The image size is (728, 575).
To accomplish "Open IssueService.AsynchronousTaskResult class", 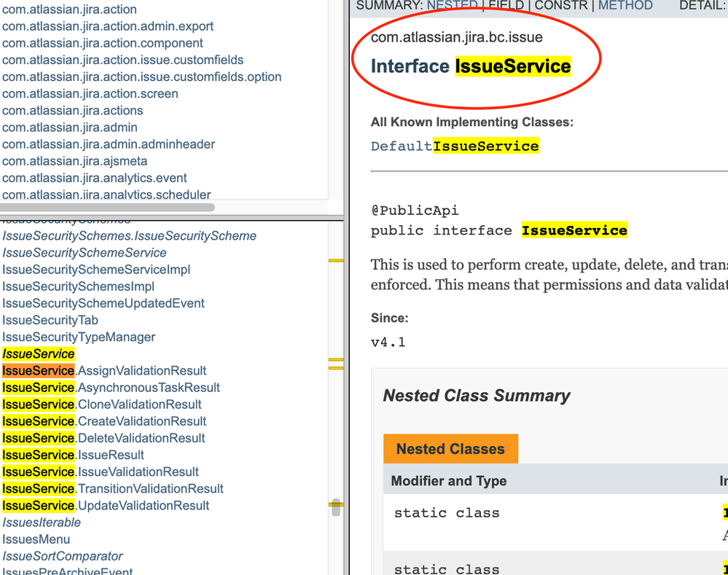I will tap(111, 388).
